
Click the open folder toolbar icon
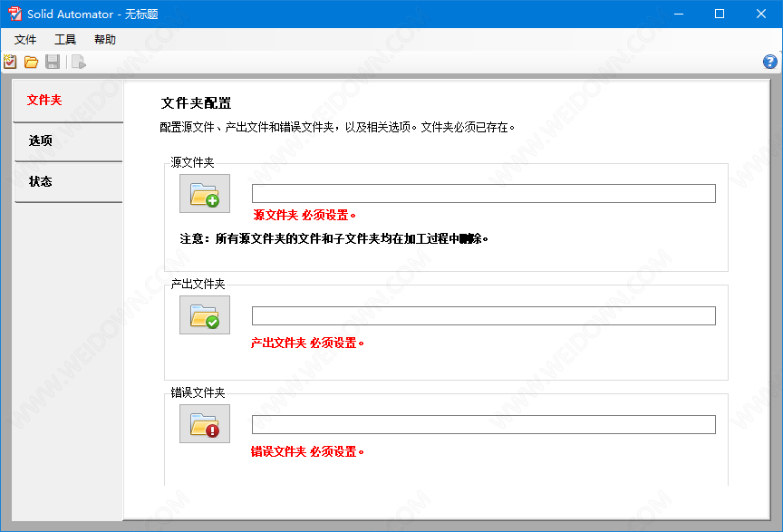[31, 62]
